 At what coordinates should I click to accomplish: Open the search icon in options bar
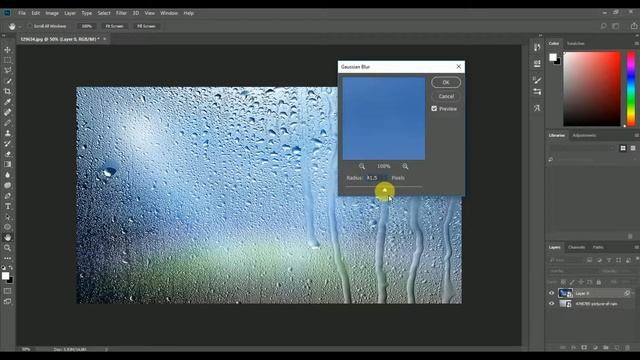(x=603, y=26)
